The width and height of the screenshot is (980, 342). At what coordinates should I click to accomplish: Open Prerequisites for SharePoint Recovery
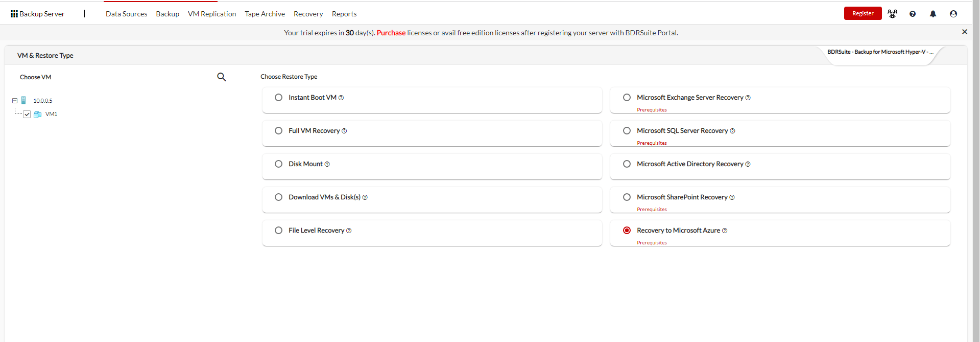click(652, 210)
